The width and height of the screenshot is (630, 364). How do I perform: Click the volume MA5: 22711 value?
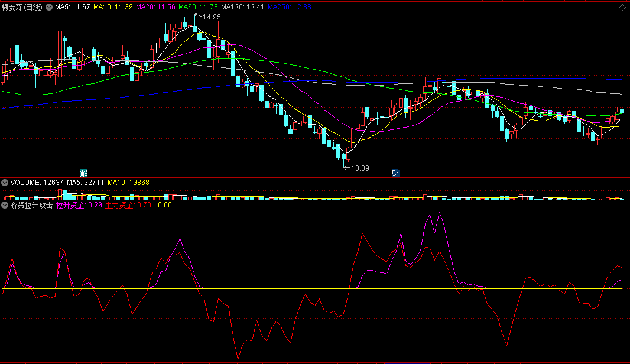pyautogui.click(x=85, y=183)
